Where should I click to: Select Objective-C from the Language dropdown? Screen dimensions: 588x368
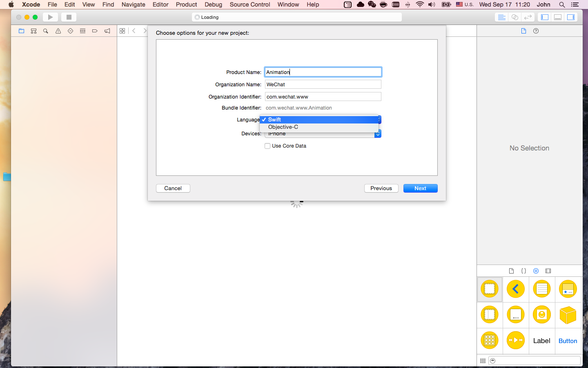click(283, 127)
